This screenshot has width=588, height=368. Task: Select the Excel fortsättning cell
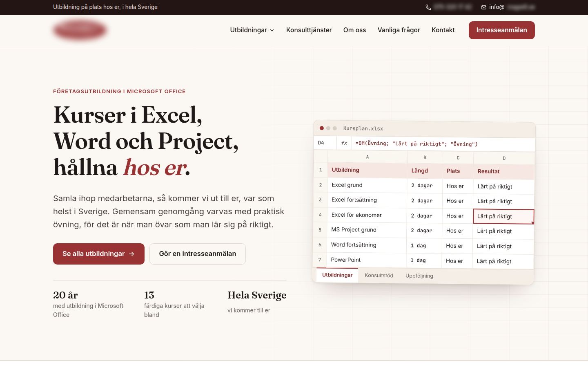coord(367,200)
